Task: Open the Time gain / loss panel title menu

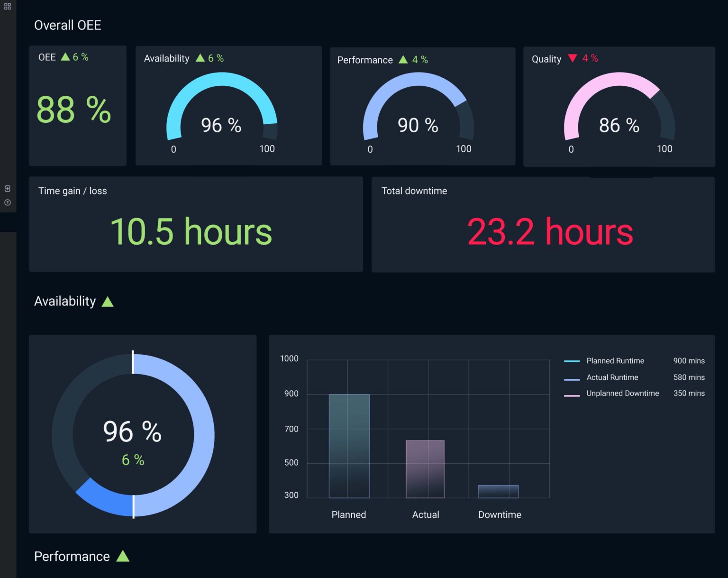Action: tap(73, 191)
